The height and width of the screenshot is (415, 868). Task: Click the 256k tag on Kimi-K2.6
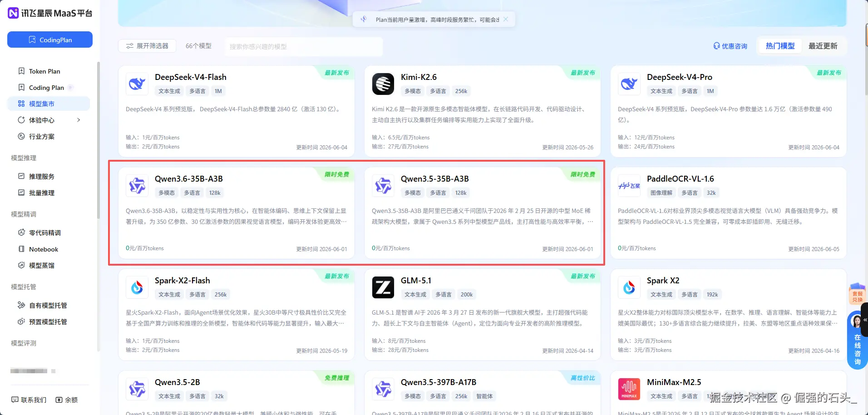click(461, 91)
